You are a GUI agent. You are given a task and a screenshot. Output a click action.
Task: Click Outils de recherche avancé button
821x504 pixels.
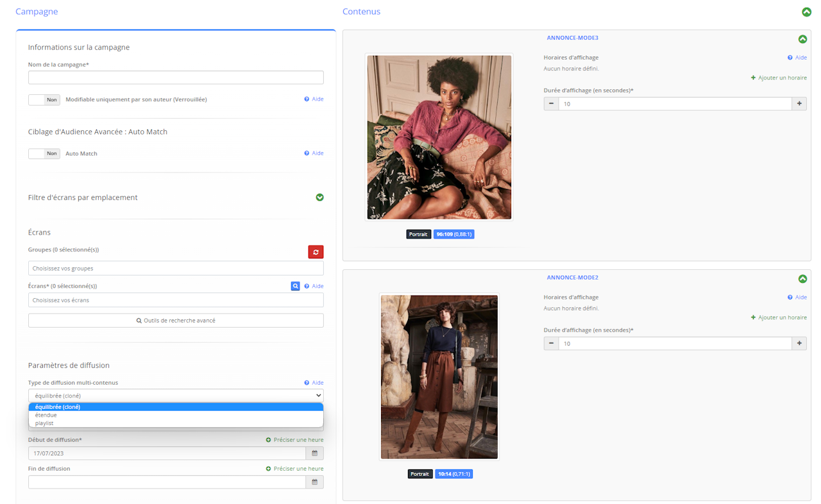pyautogui.click(x=176, y=321)
